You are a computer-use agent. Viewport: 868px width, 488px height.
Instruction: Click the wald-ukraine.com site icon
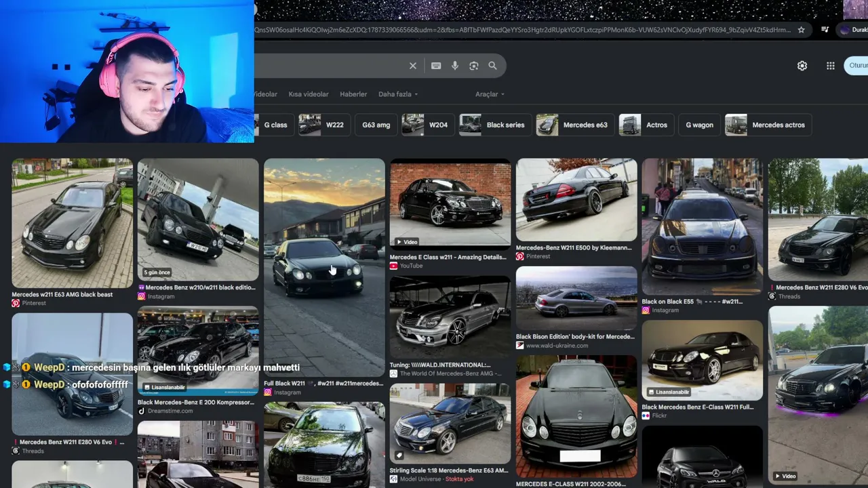coord(520,345)
